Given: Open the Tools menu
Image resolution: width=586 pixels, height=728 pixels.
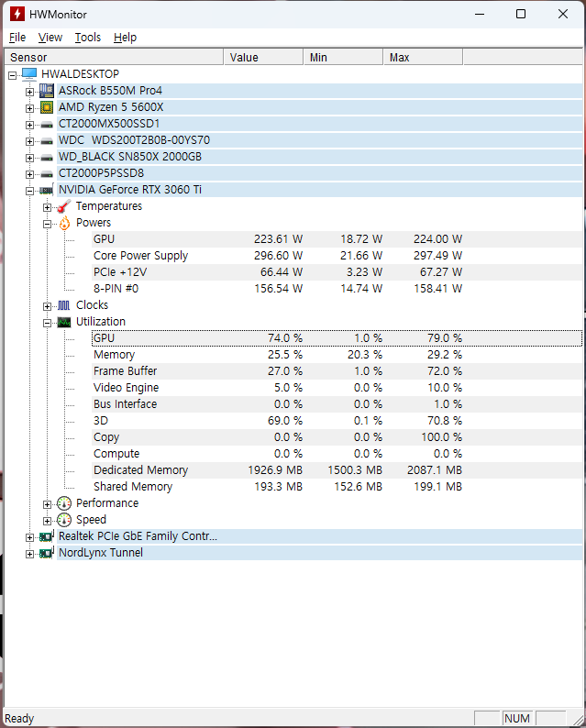Looking at the screenshot, I should click(88, 38).
